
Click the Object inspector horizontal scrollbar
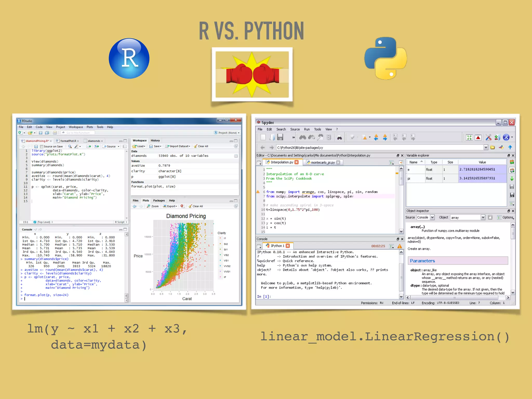click(x=457, y=298)
